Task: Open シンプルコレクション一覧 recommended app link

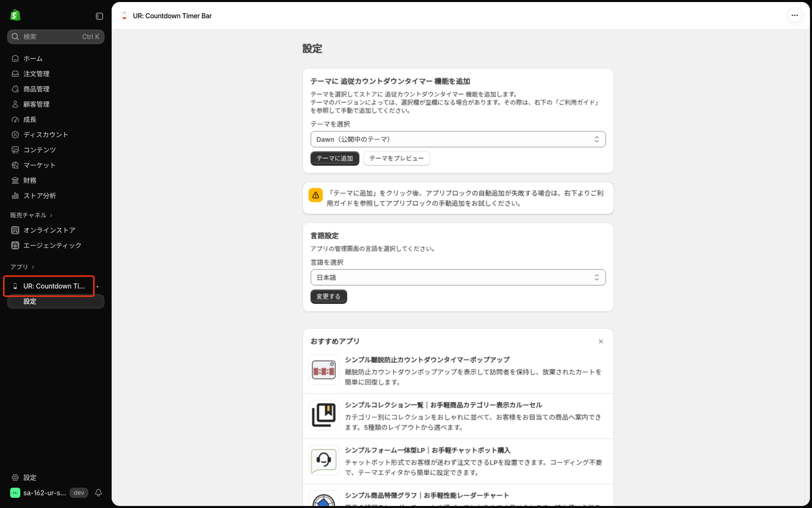Action: [x=444, y=405]
